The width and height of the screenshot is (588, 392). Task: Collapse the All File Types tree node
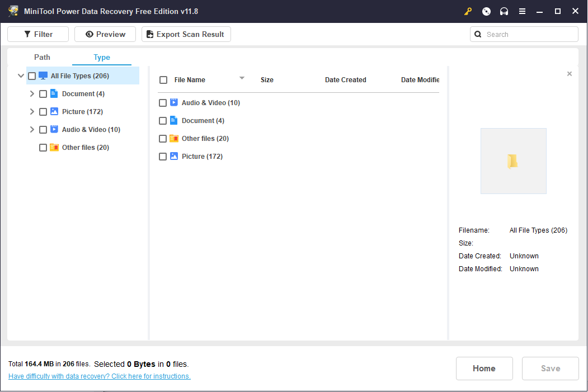(21, 76)
